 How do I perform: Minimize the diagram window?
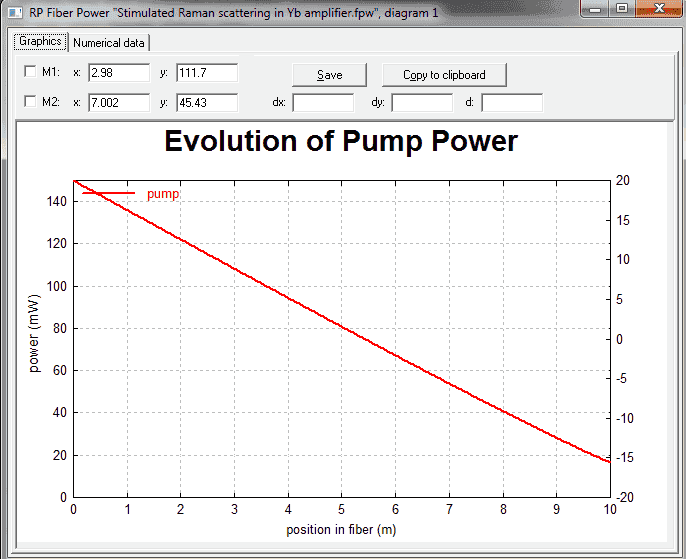tap(595, 8)
